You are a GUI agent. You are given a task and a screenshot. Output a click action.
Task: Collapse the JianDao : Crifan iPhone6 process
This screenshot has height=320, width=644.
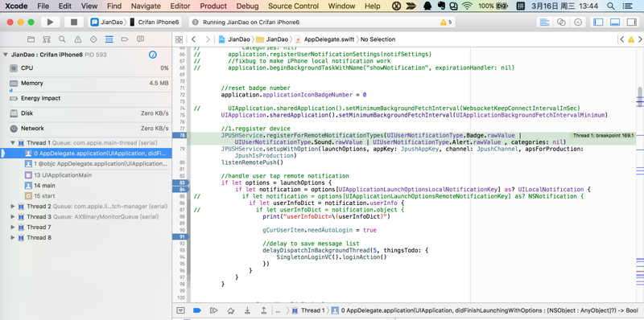(x=6, y=55)
